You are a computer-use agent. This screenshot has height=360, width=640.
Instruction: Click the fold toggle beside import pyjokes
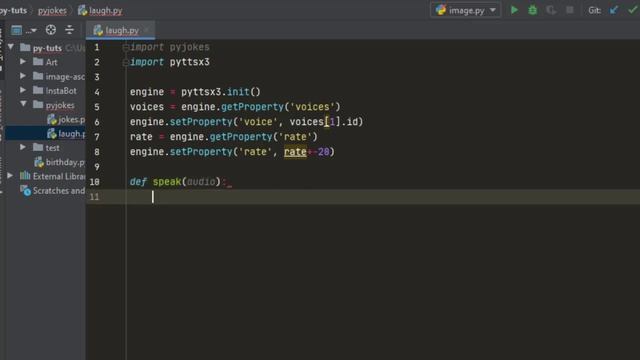point(126,47)
